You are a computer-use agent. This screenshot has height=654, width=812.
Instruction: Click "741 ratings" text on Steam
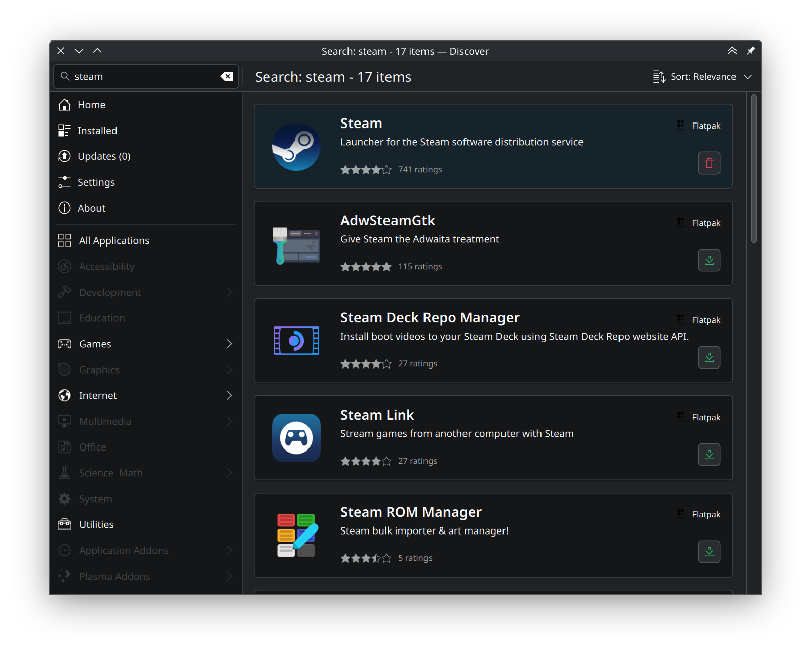point(420,170)
